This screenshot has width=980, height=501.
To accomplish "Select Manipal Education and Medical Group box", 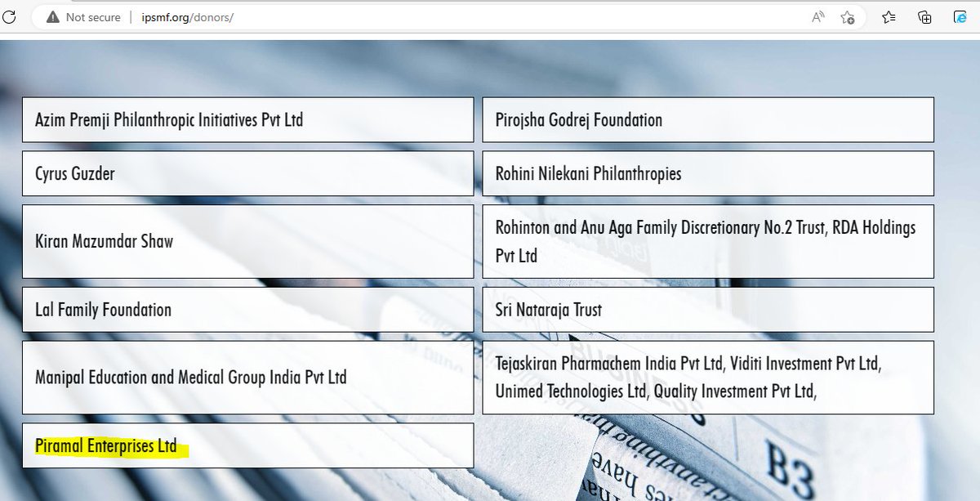I will click(247, 378).
